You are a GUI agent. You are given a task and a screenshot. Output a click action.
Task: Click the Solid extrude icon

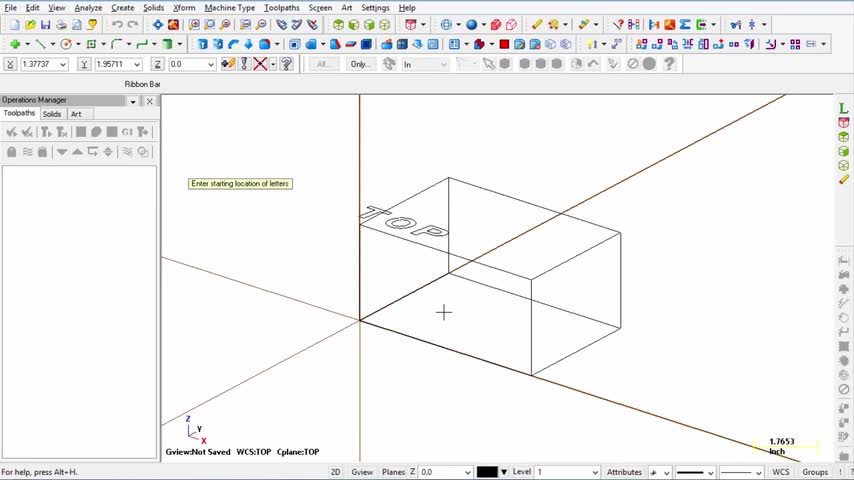pyautogui.click(x=202, y=44)
